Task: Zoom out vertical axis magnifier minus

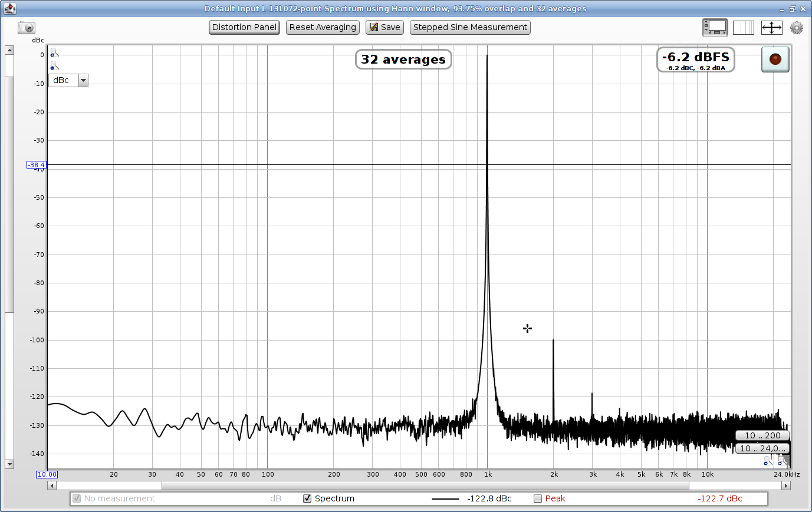Action: (54, 65)
